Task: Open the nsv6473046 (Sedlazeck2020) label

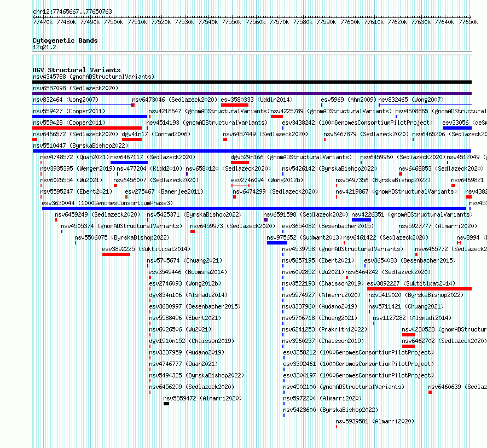Action: click(175, 100)
